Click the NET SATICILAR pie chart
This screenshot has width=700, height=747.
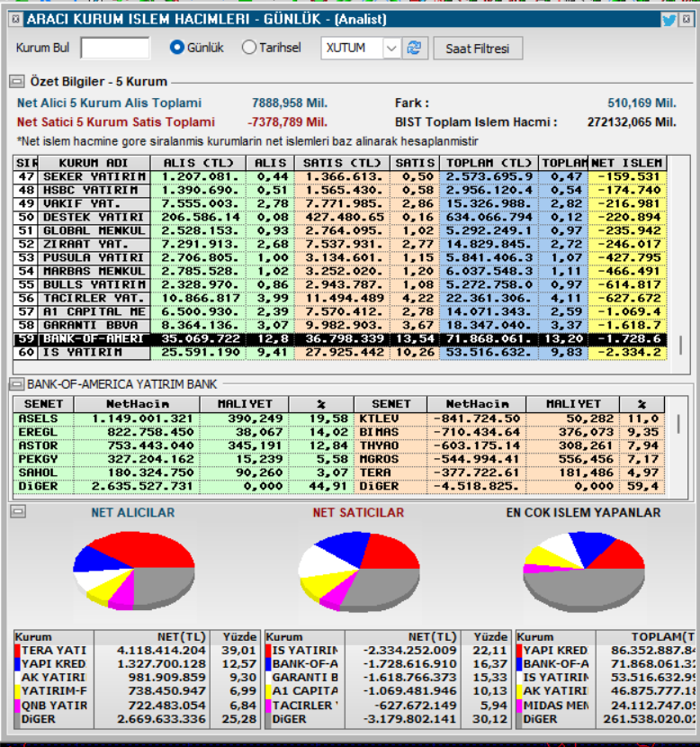pos(359,571)
